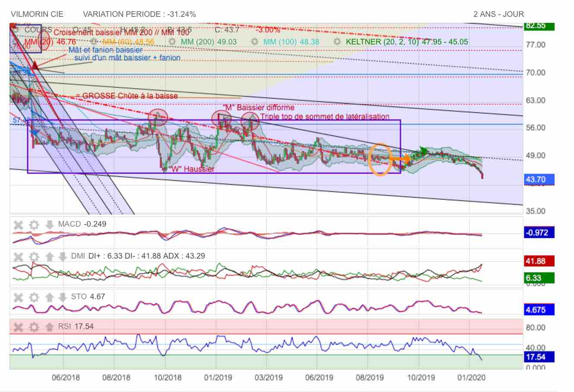Click the blue 17.54 RSI value tag
574x392 pixels.
coord(539,357)
